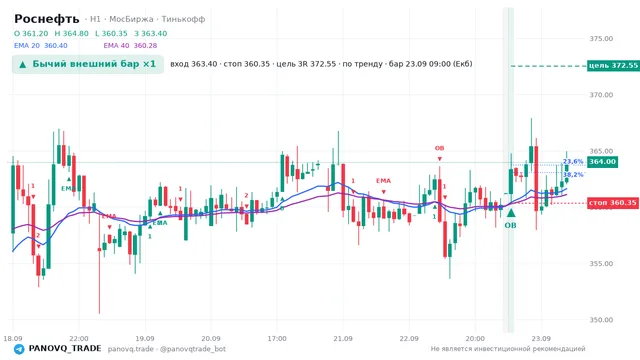This screenshot has width=640, height=360.
Task: Click the 375.00 price axis label
Action: [601, 39]
